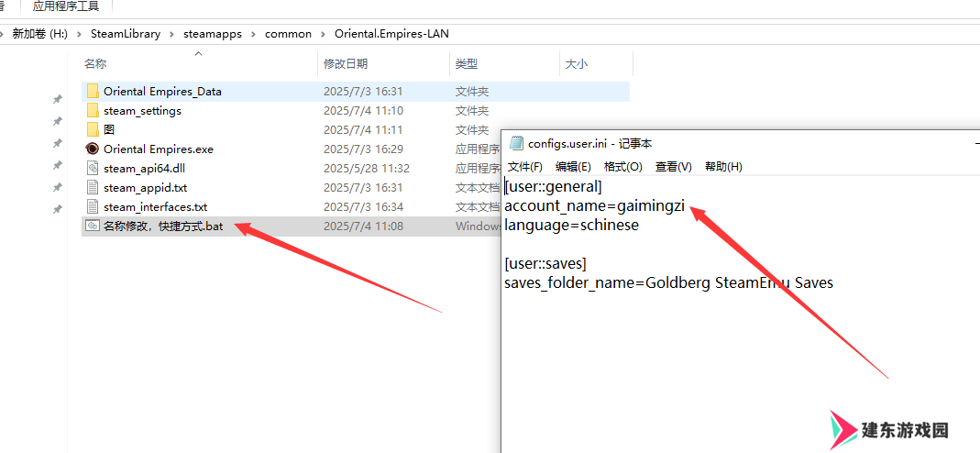The height and width of the screenshot is (453, 980).
Task: Open the 查看(V) menu in Notepad
Action: (x=674, y=167)
